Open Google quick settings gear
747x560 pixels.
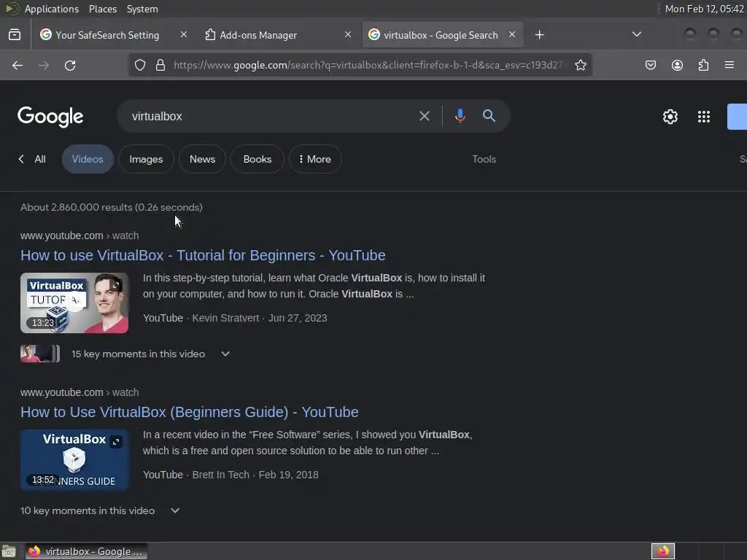(670, 117)
